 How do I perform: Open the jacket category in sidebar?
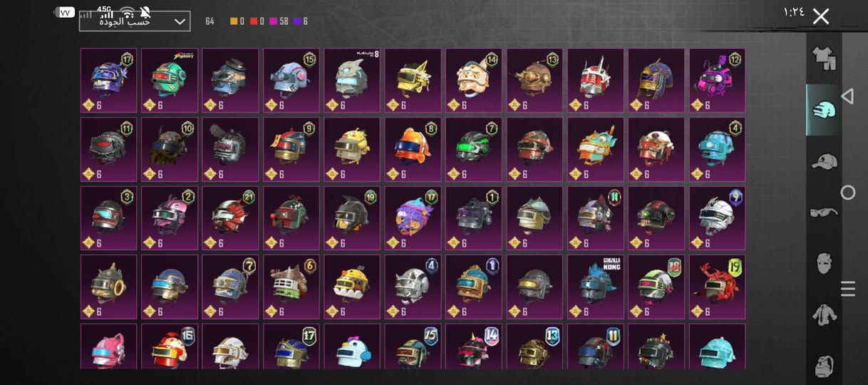click(824, 314)
